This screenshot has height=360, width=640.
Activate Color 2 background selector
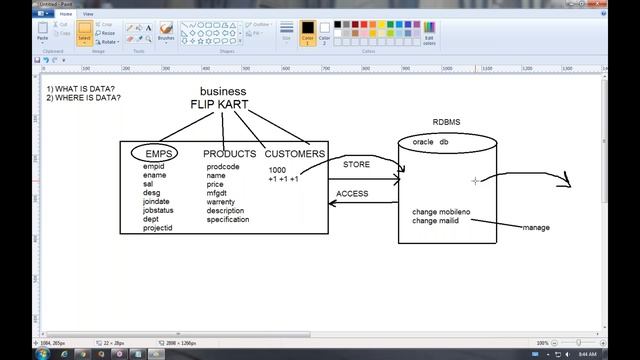pos(324,33)
